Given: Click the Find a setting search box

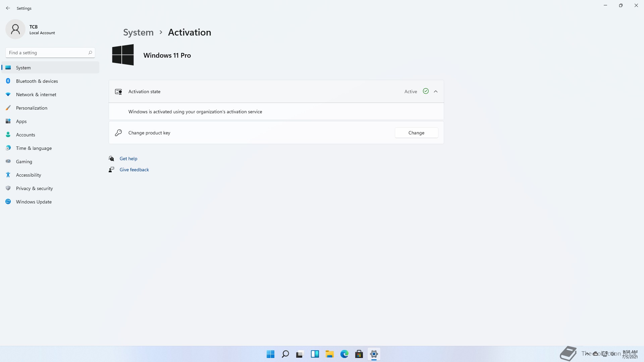Looking at the screenshot, I should click(50, 53).
